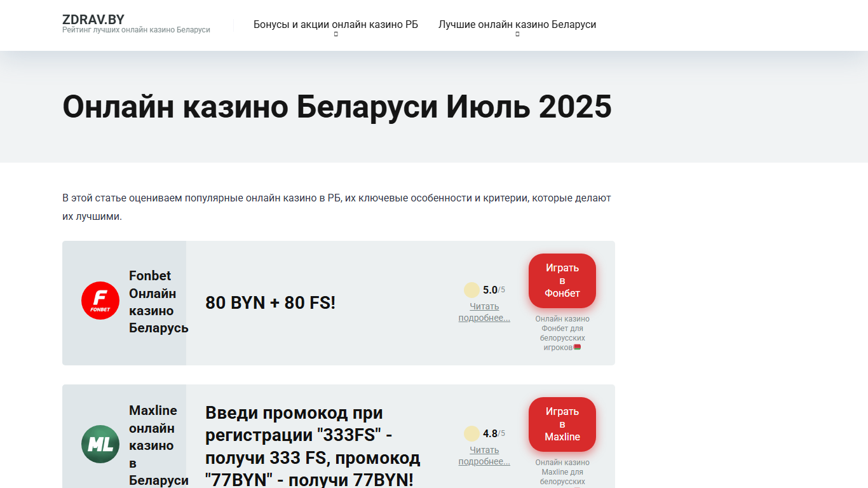Click the rating star icon next to 5.0
Image resolution: width=868 pixels, height=488 pixels.
pos(471,290)
